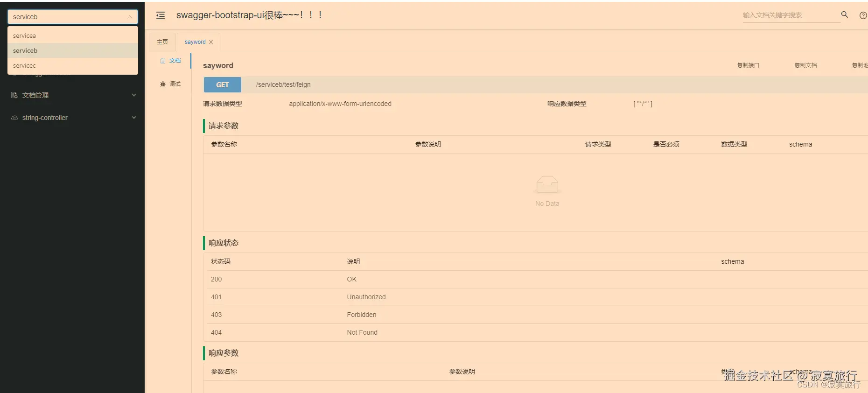The height and width of the screenshot is (393, 868).
Task: Click the 请求数据类型 label
Action: click(223, 104)
